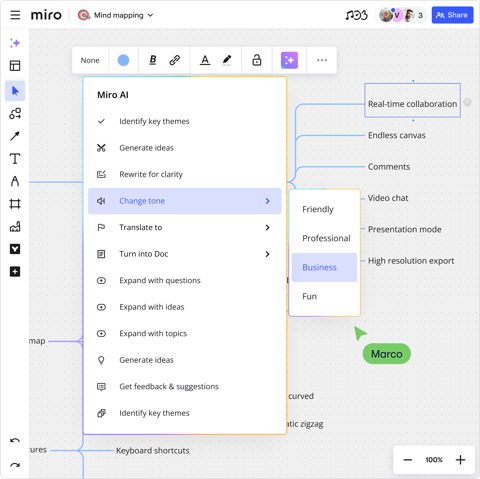The image size is (480, 479).
Task: Open the text color A option
Action: (205, 60)
